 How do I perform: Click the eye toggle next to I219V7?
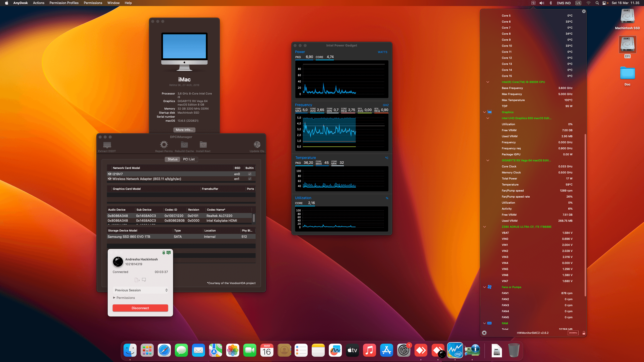coord(109,174)
